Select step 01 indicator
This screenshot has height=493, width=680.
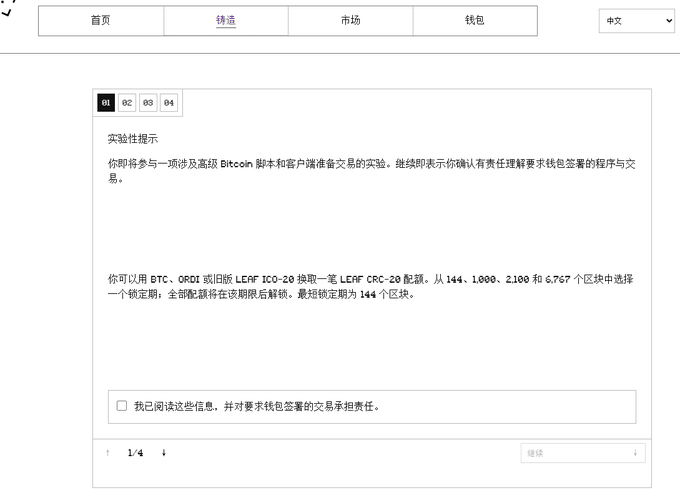106,103
